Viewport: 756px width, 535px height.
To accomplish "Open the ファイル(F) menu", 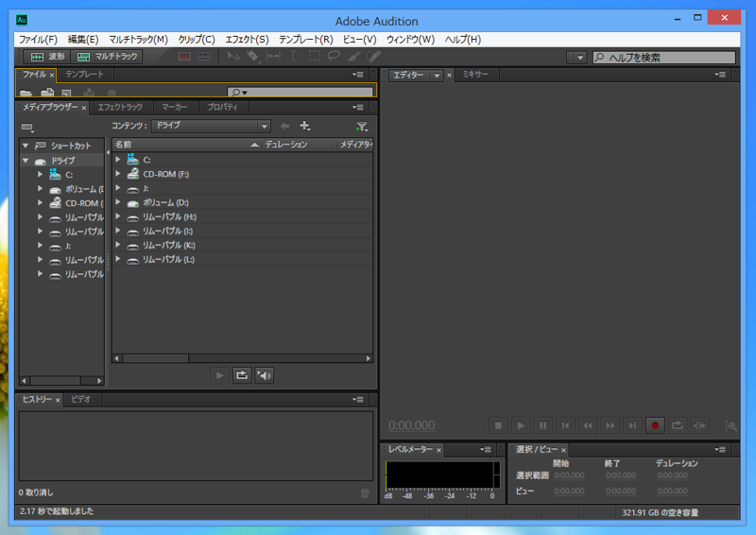I will click(38, 40).
